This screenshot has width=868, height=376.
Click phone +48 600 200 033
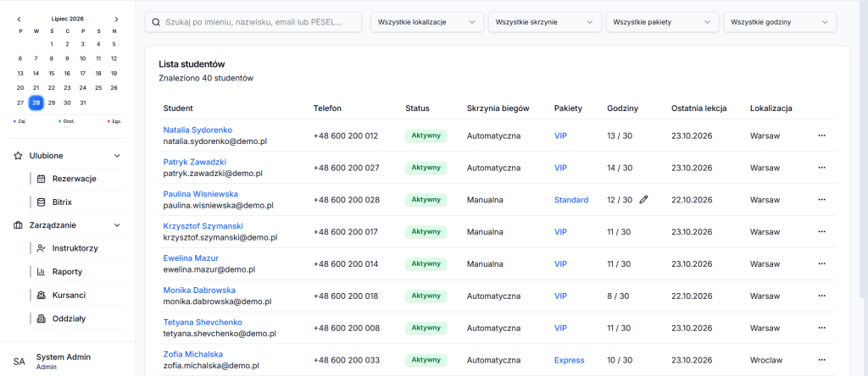pyautogui.click(x=347, y=360)
